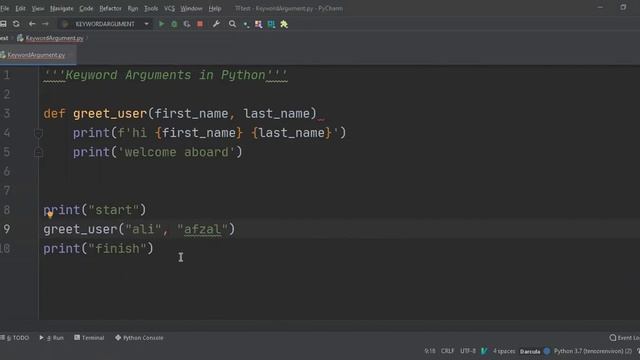640x360 pixels.
Task: Click the green V status bar icon
Action: tap(484, 351)
